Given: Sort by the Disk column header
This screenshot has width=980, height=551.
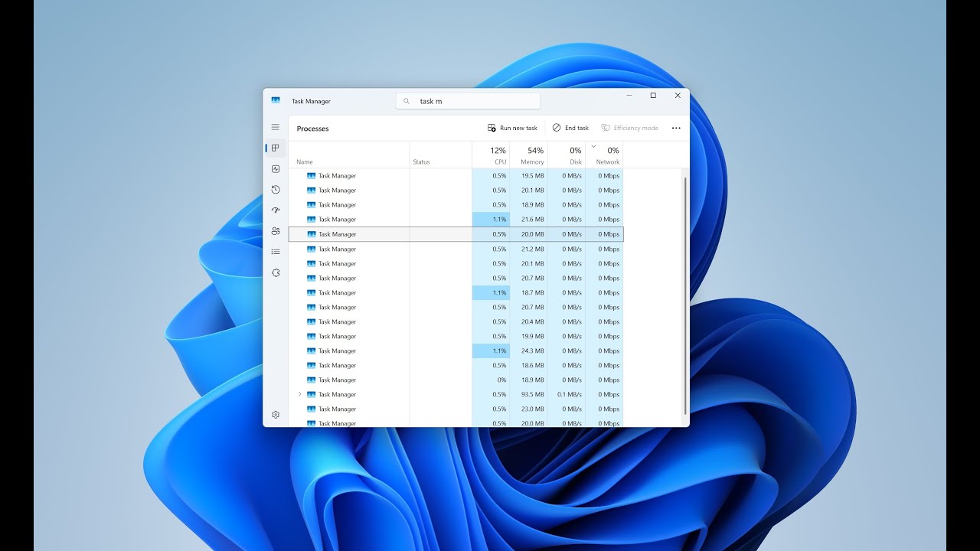Looking at the screenshot, I should 566,155.
